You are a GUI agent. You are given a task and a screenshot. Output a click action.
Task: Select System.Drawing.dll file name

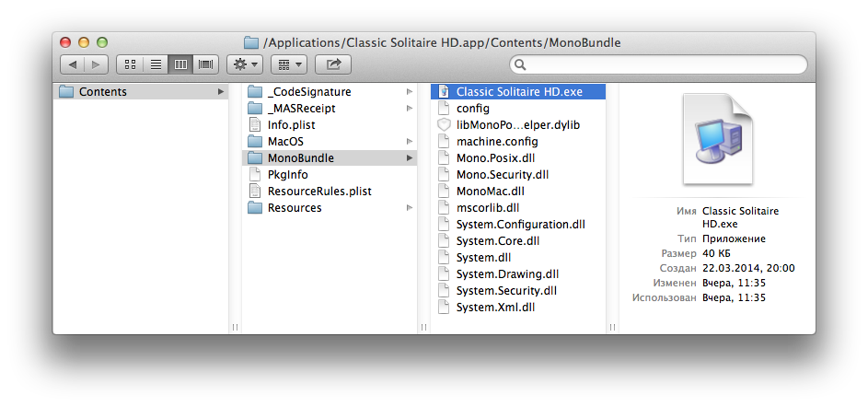point(507,274)
